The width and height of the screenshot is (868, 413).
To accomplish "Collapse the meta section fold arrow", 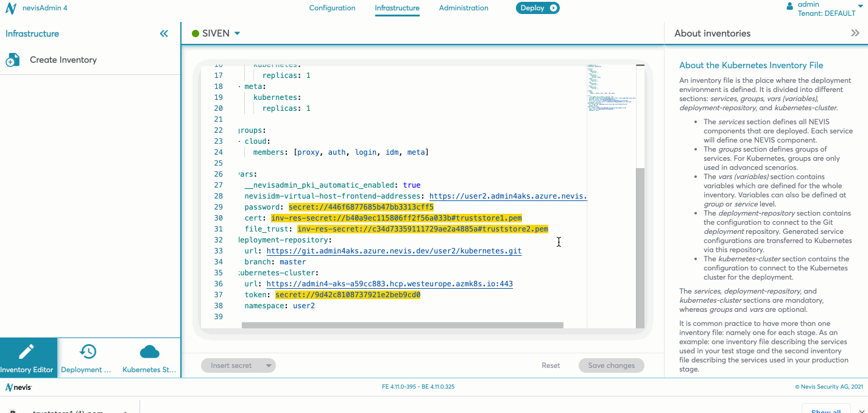I will (239, 86).
